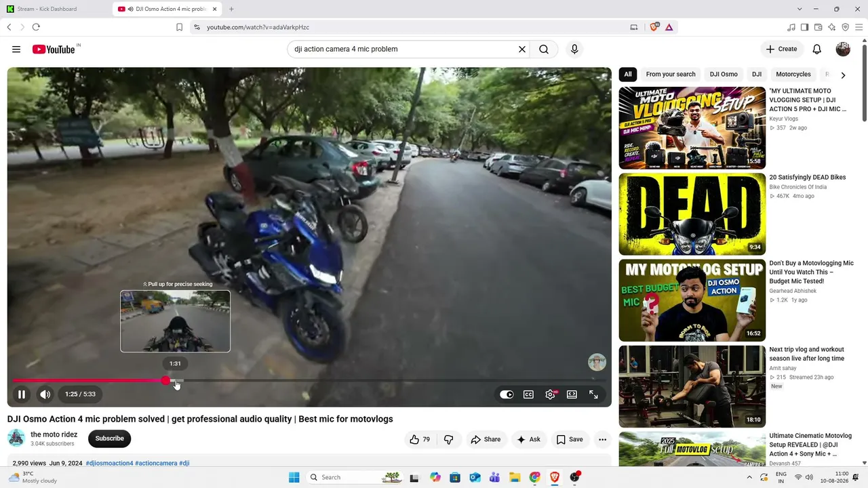This screenshot has width=868, height=488.
Task: Open the #djiosmoaction4 hashtag link
Action: pos(109,464)
